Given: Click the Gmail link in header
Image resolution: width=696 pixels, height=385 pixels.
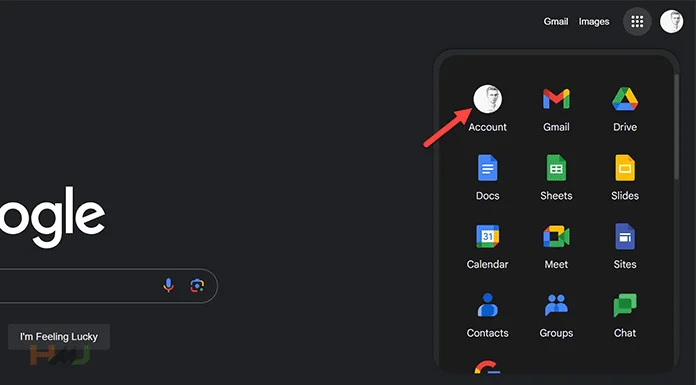Looking at the screenshot, I should pyautogui.click(x=556, y=21).
